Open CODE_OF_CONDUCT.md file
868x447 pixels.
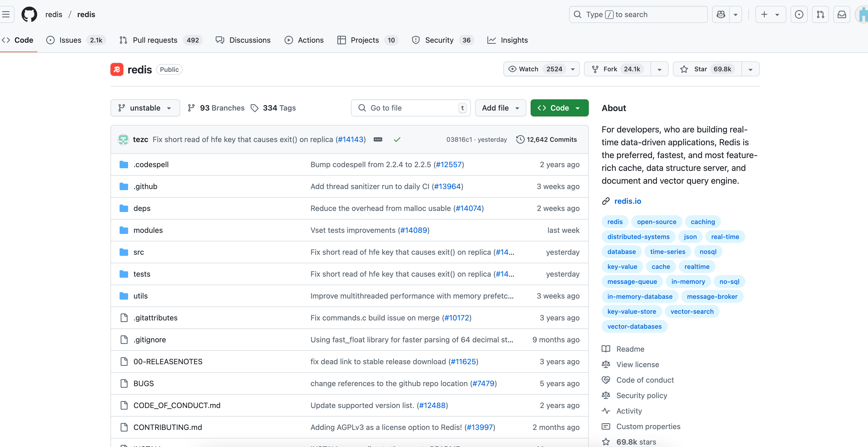pos(177,406)
